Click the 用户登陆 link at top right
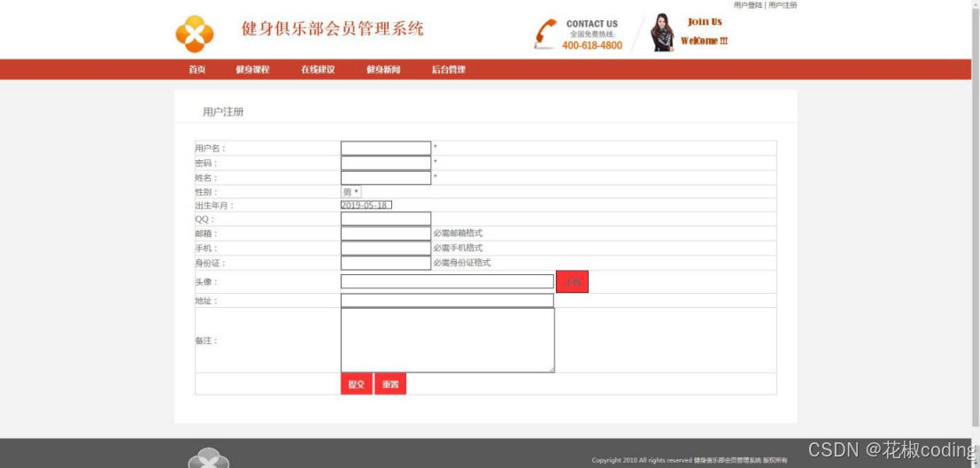 click(x=748, y=5)
